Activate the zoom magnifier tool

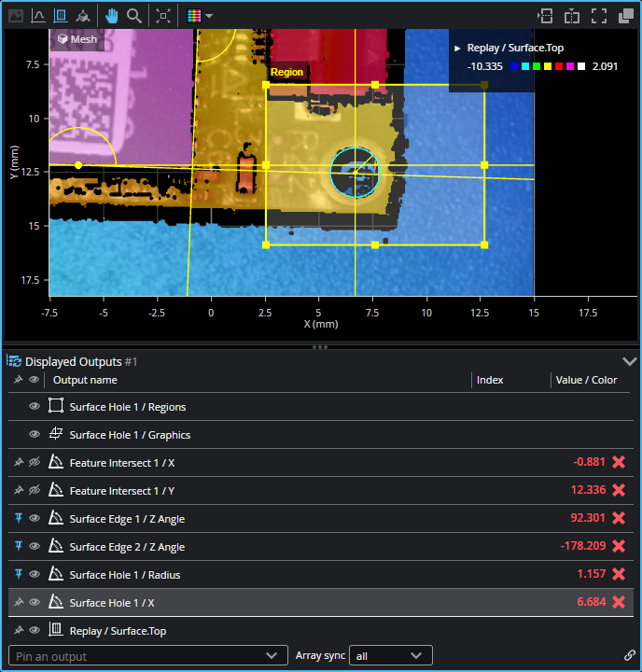pyautogui.click(x=134, y=16)
